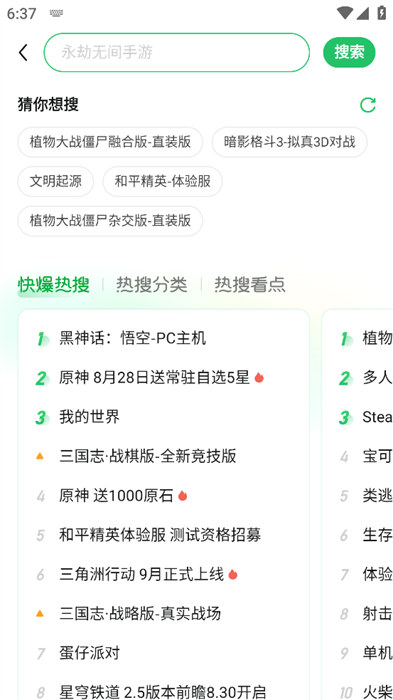This screenshot has height=700, width=393.
Task: Switch to the 热搜看点 tab
Action: click(x=250, y=285)
